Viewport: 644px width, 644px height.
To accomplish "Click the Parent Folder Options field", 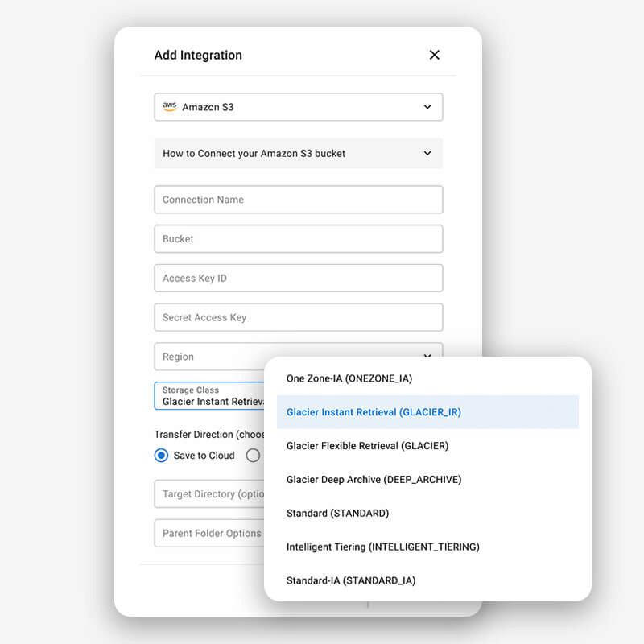I will 209,533.
